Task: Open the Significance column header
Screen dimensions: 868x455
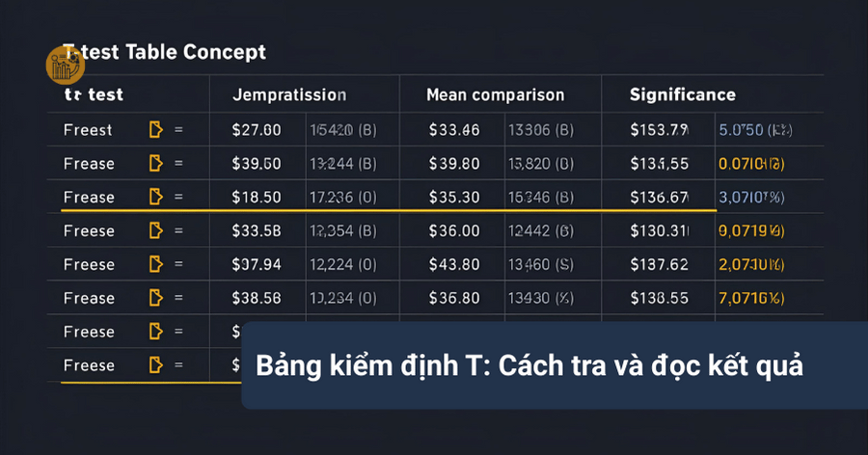Action: click(x=683, y=94)
